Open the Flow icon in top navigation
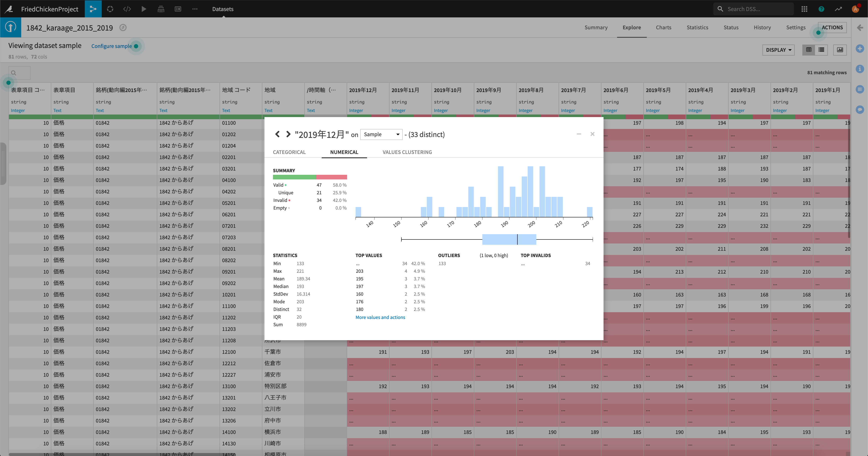 [93, 9]
